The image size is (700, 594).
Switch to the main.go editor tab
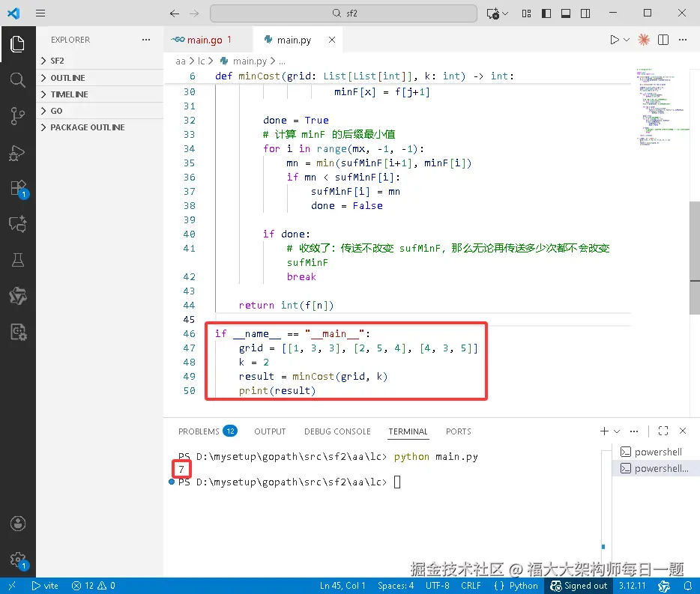click(208, 40)
